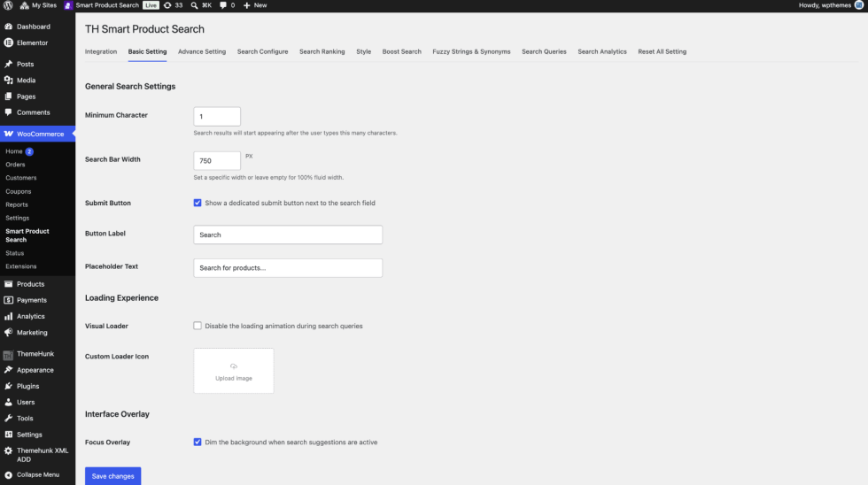This screenshot has height=485, width=868.
Task: Select the Basic Setting tab
Action: [x=147, y=51]
